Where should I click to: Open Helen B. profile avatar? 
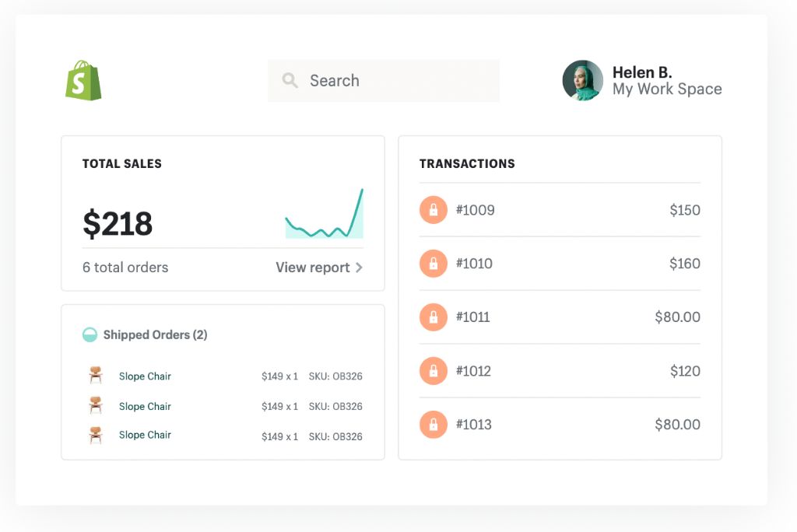[582, 81]
